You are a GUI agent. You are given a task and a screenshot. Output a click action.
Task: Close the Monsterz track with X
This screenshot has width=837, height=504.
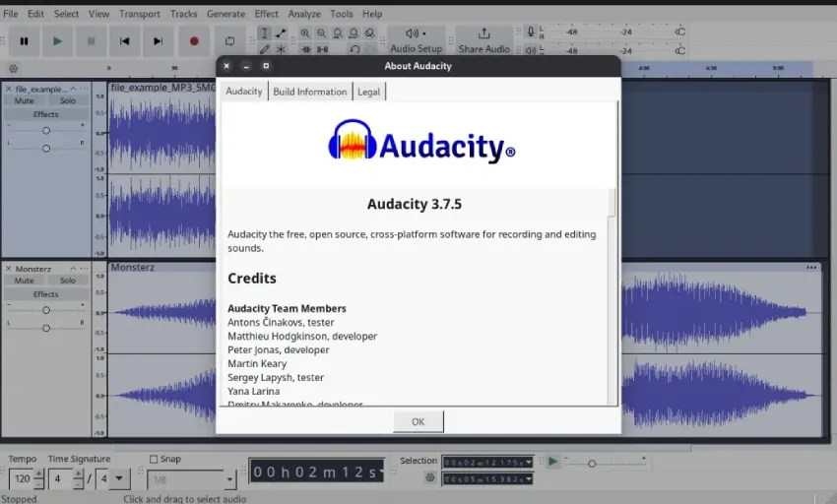(x=9, y=269)
